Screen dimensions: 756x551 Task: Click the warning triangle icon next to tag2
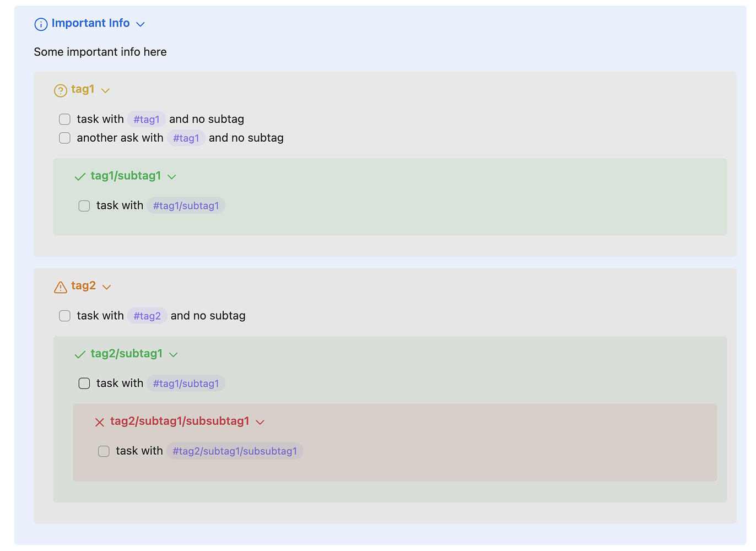60,287
